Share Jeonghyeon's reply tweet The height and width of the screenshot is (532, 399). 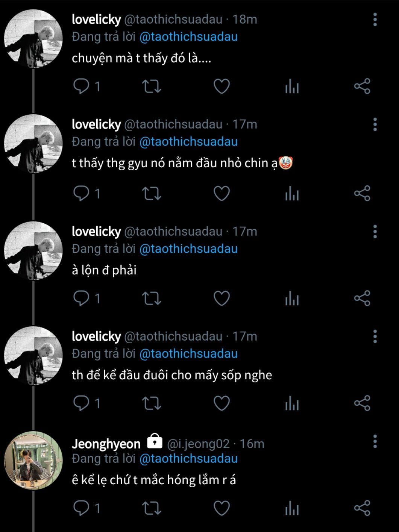(x=362, y=508)
